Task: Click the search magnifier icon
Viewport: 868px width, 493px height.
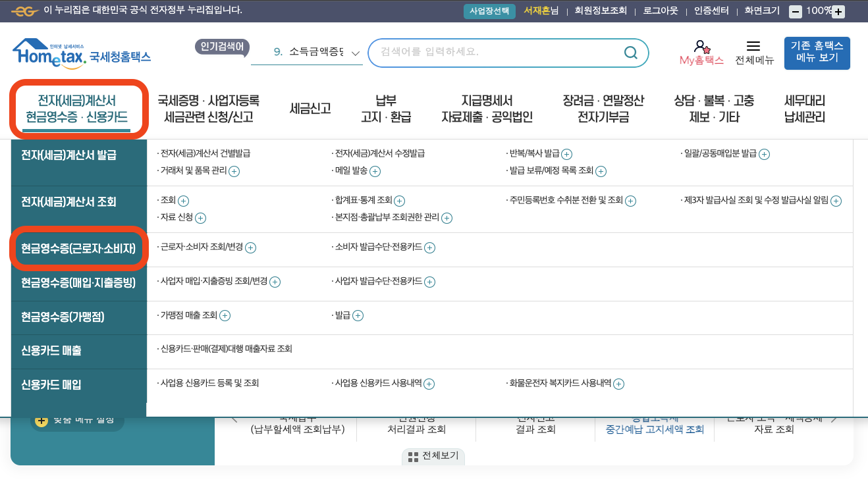Action: [630, 53]
